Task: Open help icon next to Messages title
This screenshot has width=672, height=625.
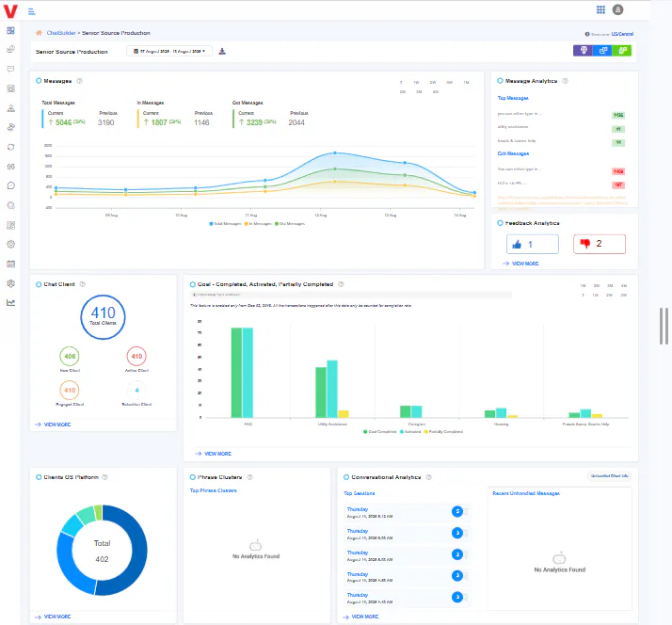Action: coord(79,81)
